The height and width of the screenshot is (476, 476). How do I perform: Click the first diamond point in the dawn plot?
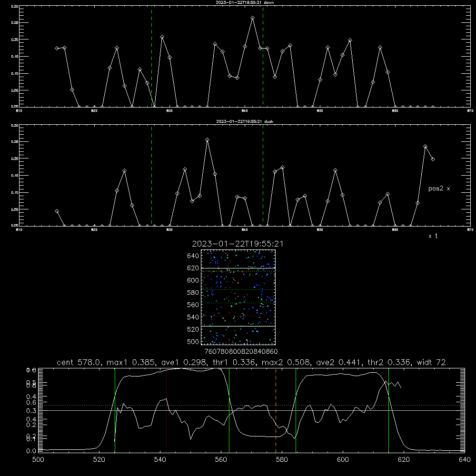pyautogui.click(x=57, y=49)
